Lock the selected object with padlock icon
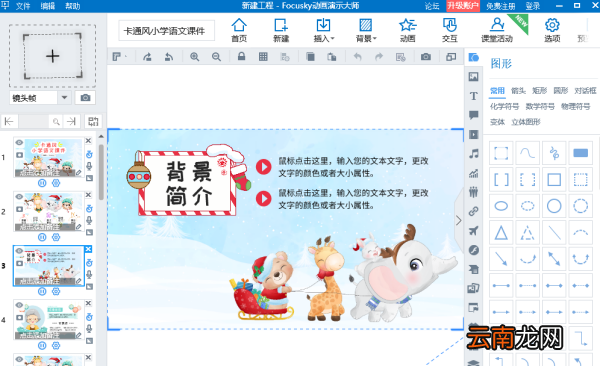 click(241, 57)
